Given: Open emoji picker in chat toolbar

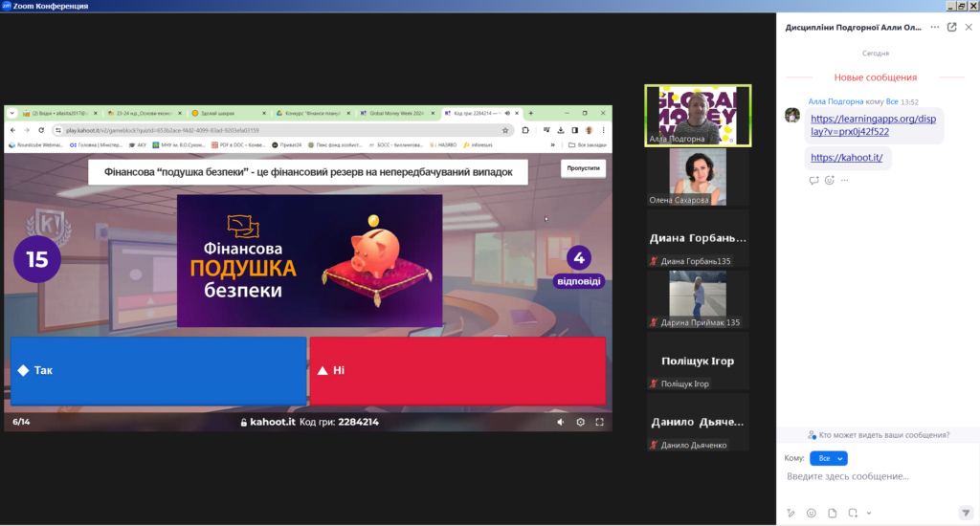Looking at the screenshot, I should click(812, 513).
